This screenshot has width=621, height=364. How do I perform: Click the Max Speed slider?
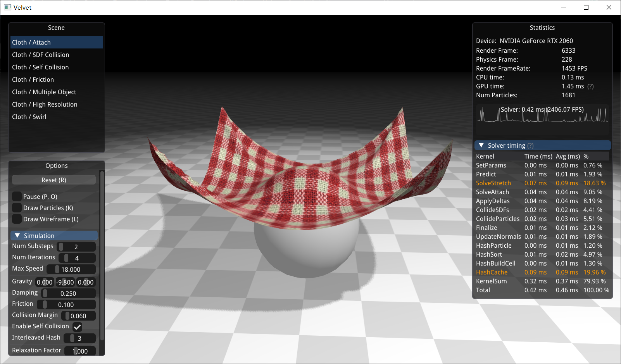click(71, 269)
